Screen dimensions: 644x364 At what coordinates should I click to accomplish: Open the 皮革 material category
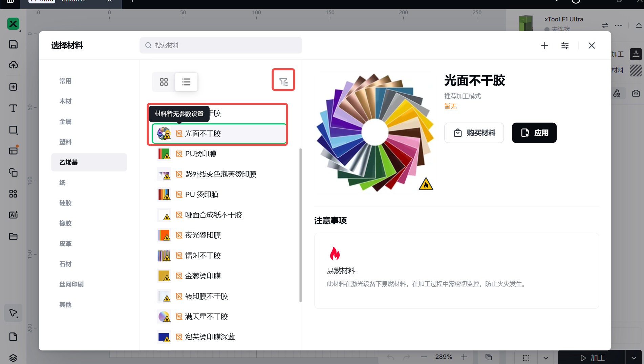(x=65, y=244)
